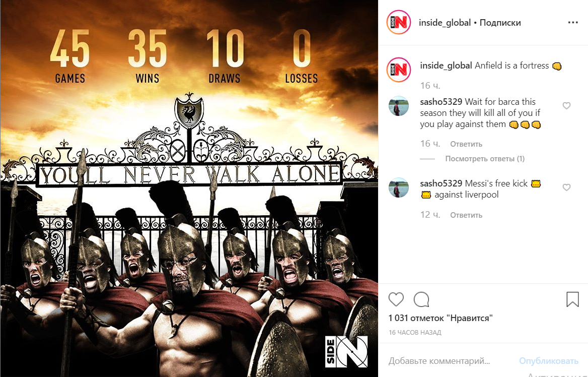Click the Anfield Spartans post image
This screenshot has height=377, width=588.
189,188
